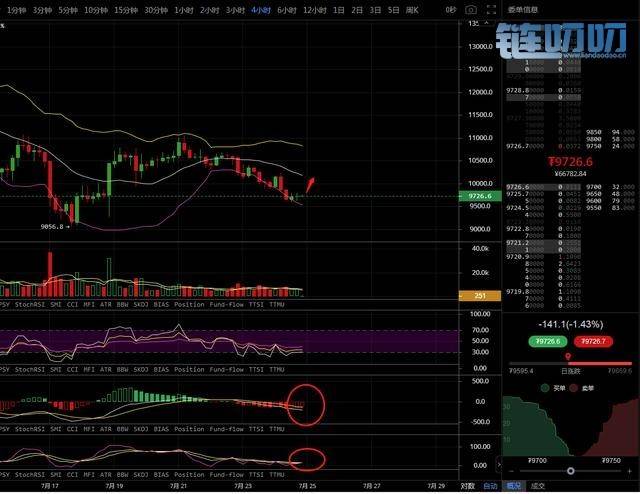
Task: Click the green 9726.6 bid price button
Action: (548, 341)
